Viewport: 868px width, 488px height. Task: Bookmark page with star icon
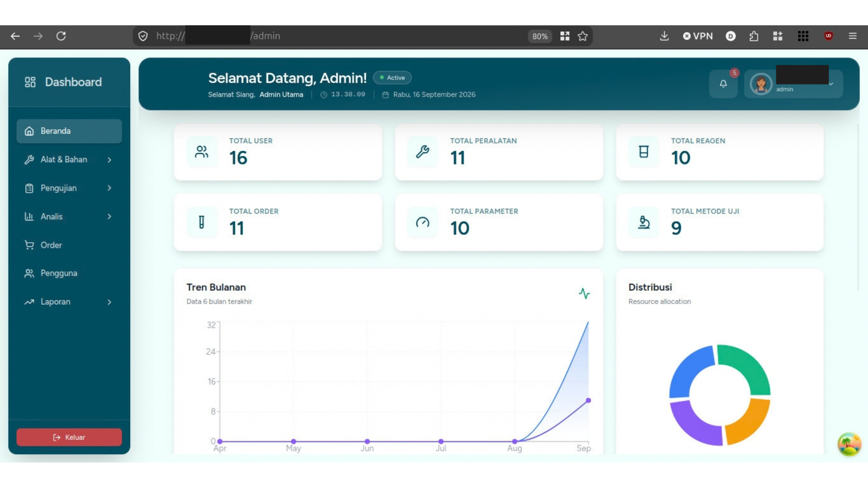[x=583, y=36]
